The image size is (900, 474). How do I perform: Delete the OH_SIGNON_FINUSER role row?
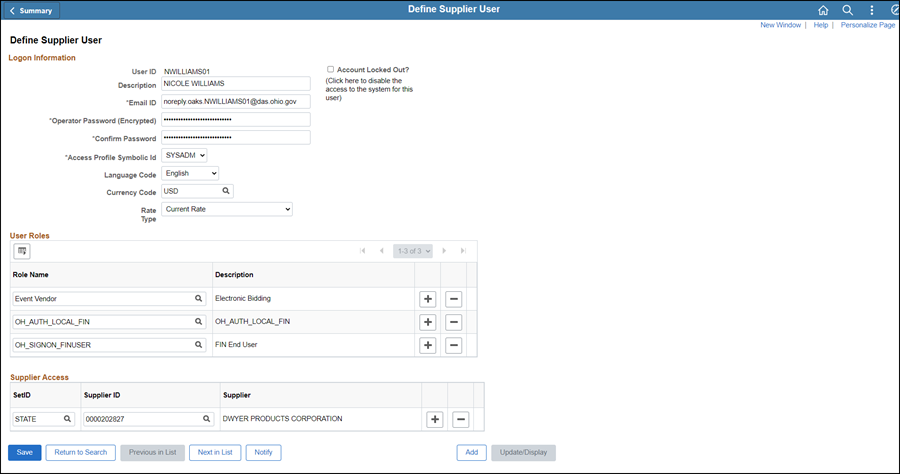453,345
